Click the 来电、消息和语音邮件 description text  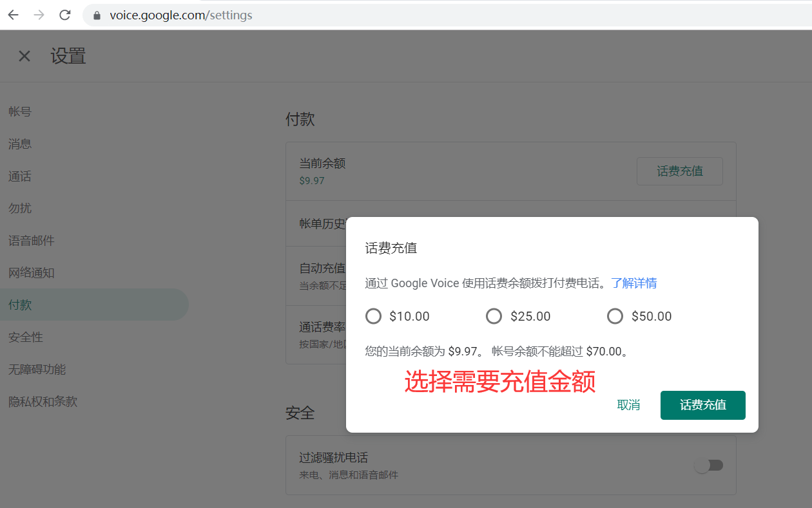click(x=349, y=475)
